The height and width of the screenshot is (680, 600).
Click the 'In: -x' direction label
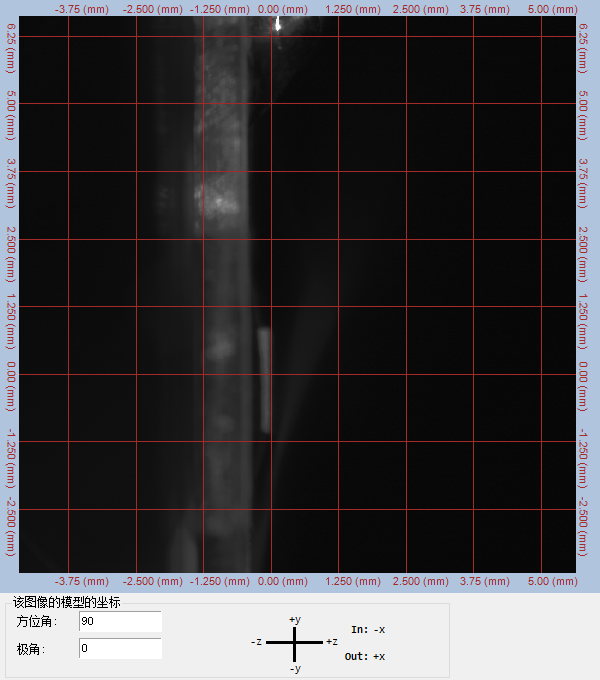pyautogui.click(x=368, y=630)
